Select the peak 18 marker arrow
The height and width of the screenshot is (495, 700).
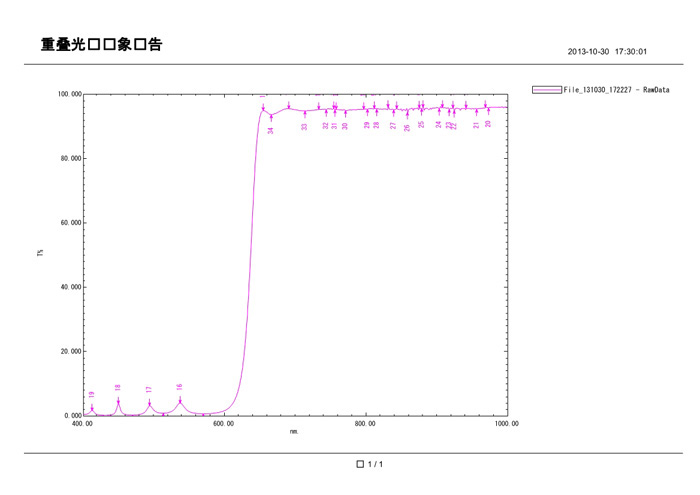coord(118,401)
